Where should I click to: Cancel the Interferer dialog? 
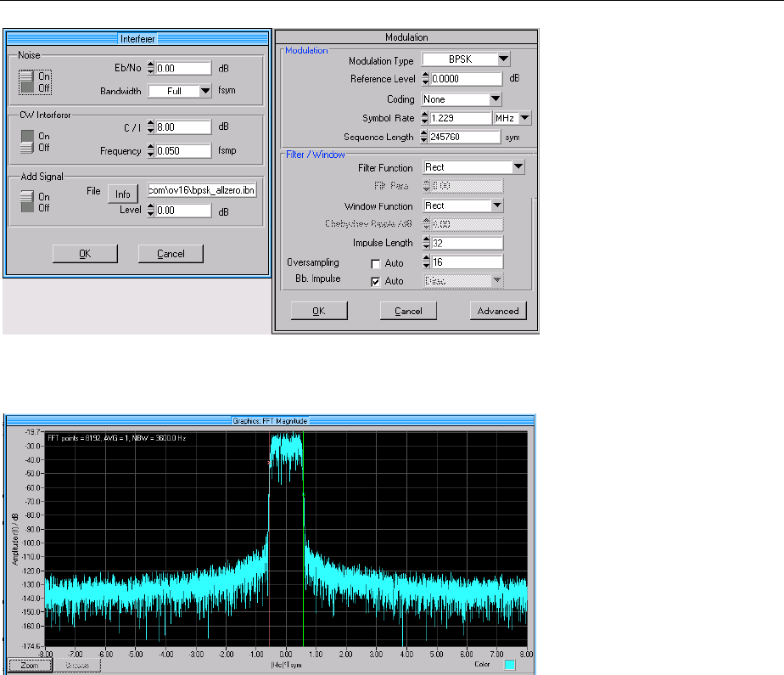(x=171, y=253)
